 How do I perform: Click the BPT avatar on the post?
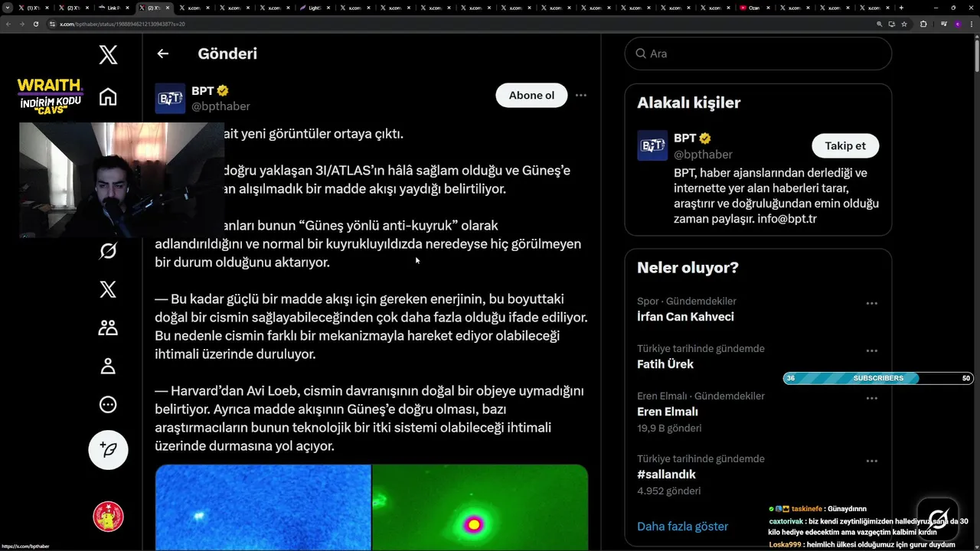pyautogui.click(x=170, y=99)
